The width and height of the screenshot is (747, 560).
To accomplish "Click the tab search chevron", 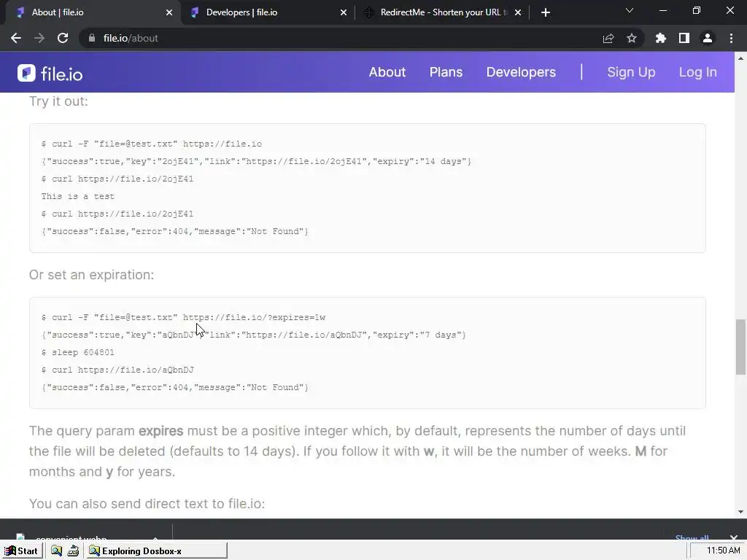I will [x=630, y=10].
